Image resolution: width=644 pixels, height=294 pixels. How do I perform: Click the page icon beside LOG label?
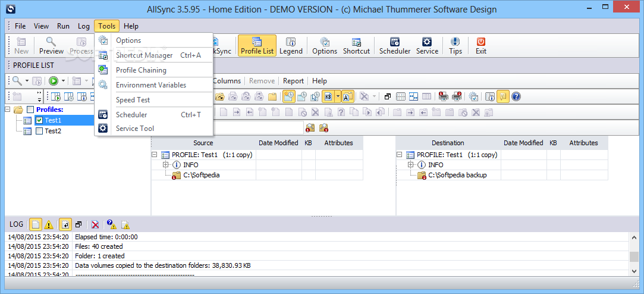pos(36,224)
